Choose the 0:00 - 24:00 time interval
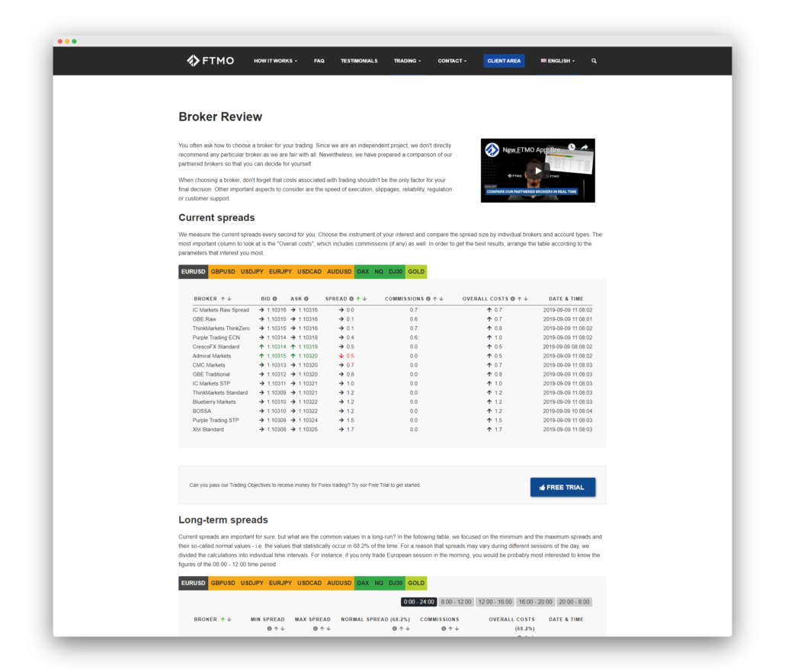 click(419, 602)
